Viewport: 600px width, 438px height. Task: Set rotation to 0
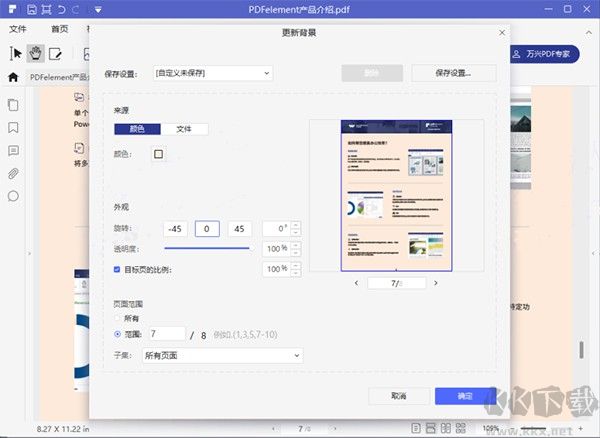[x=207, y=229]
